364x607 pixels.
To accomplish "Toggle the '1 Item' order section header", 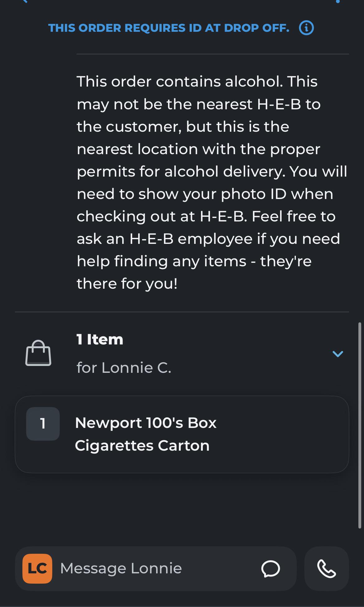I will [x=100, y=339].
